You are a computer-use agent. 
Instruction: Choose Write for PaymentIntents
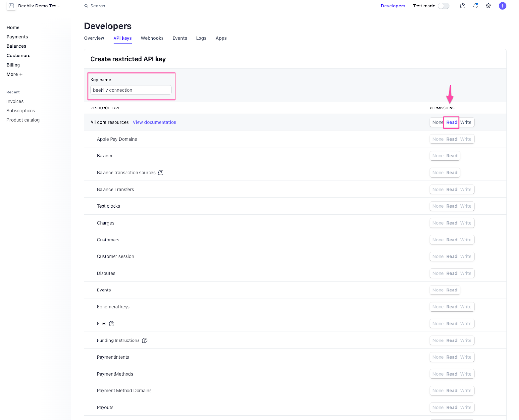point(465,357)
